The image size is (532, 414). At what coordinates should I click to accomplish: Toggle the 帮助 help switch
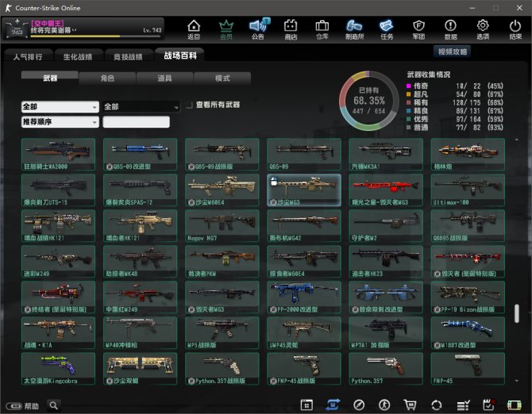tap(14, 406)
